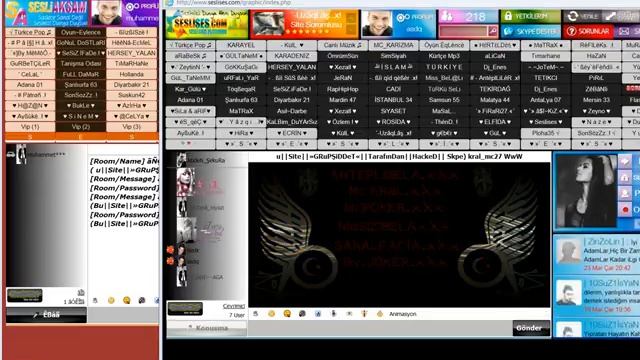Join the Malatya 44 room

point(495,100)
